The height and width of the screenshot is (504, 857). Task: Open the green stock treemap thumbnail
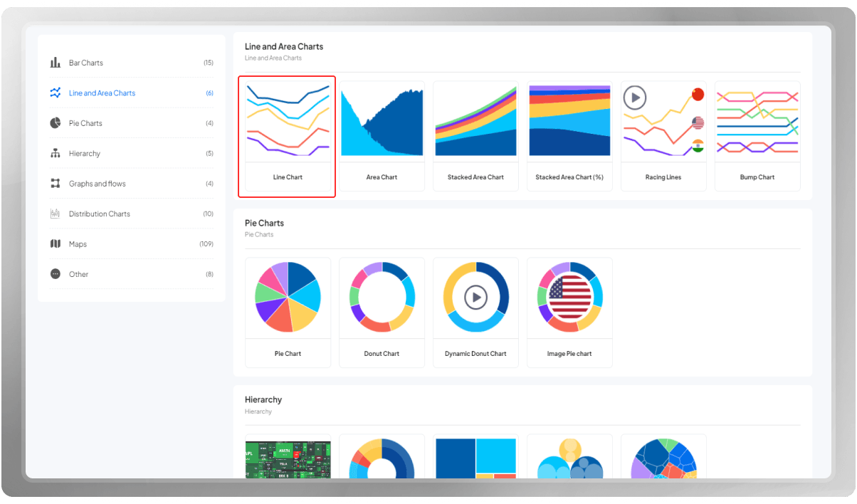(x=288, y=459)
